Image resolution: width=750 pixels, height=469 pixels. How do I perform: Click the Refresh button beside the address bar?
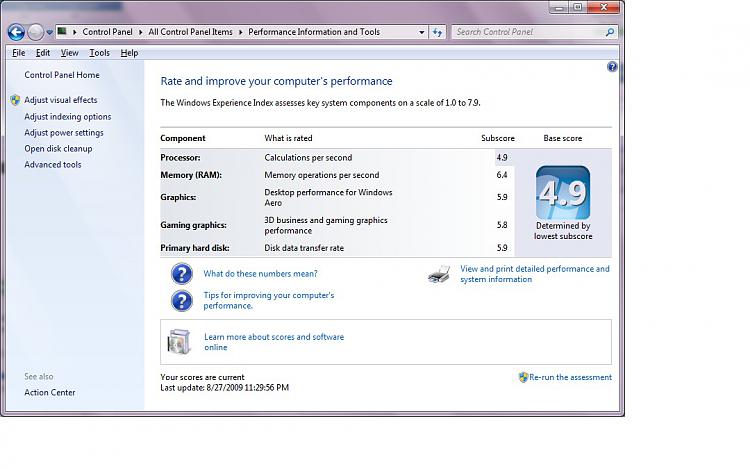(437, 32)
